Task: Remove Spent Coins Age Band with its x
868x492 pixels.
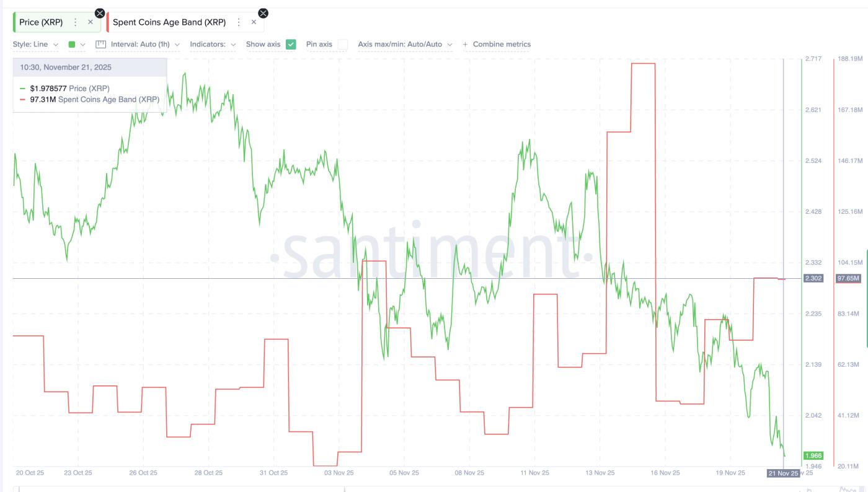Action: point(253,22)
